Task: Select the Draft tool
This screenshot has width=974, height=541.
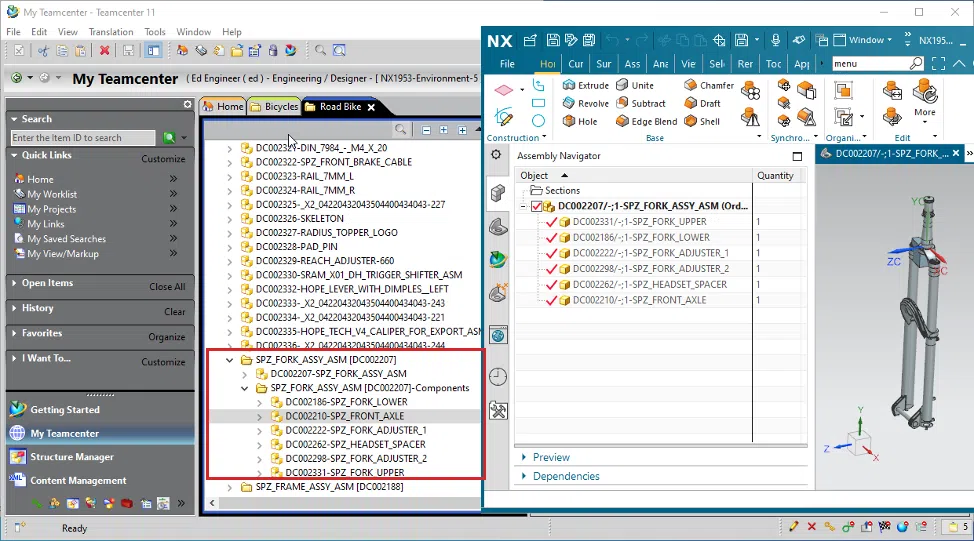Action: (703, 103)
